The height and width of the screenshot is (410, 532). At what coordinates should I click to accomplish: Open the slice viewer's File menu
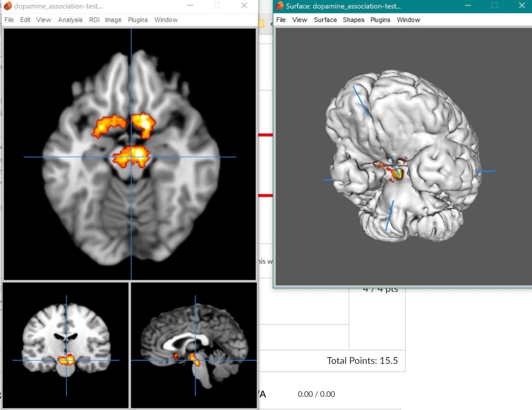pyautogui.click(x=9, y=20)
